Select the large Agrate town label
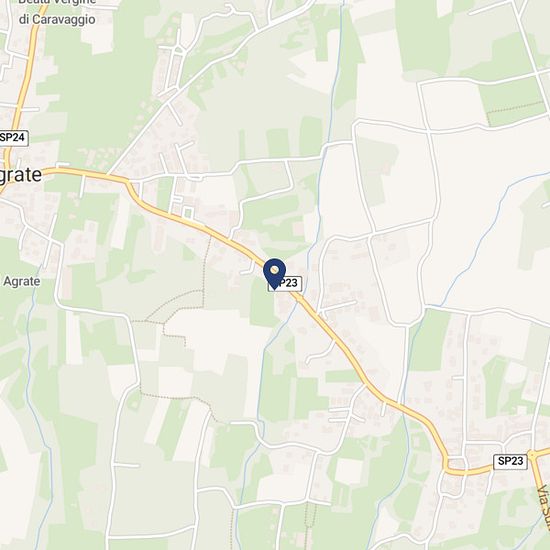The image size is (550, 550). pos(20,175)
